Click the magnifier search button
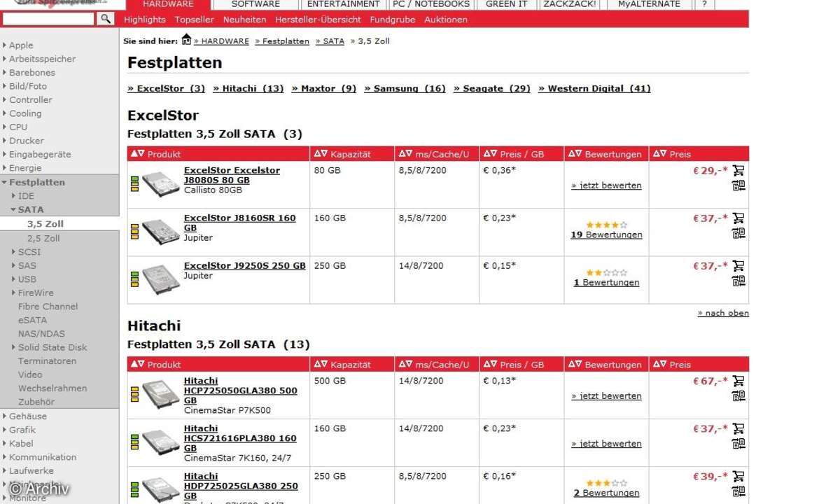The width and height of the screenshot is (840, 504). click(x=106, y=19)
